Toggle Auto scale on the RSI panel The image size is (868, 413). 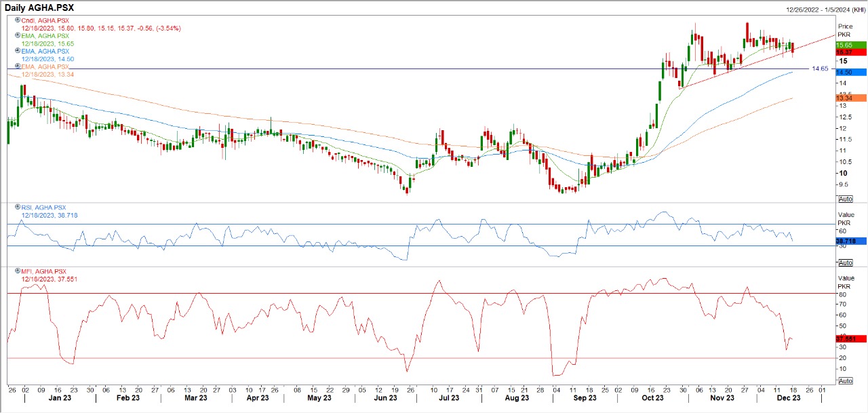[845, 262]
